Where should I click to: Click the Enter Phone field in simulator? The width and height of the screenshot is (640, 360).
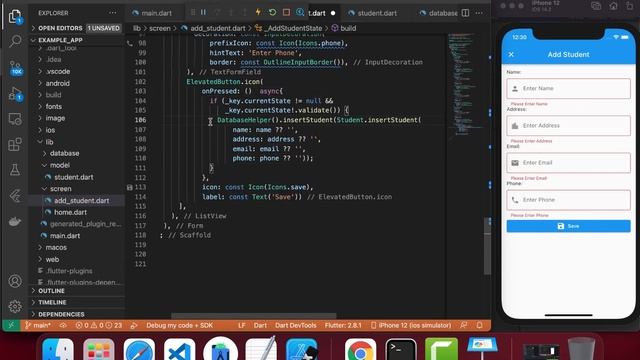tap(568, 200)
